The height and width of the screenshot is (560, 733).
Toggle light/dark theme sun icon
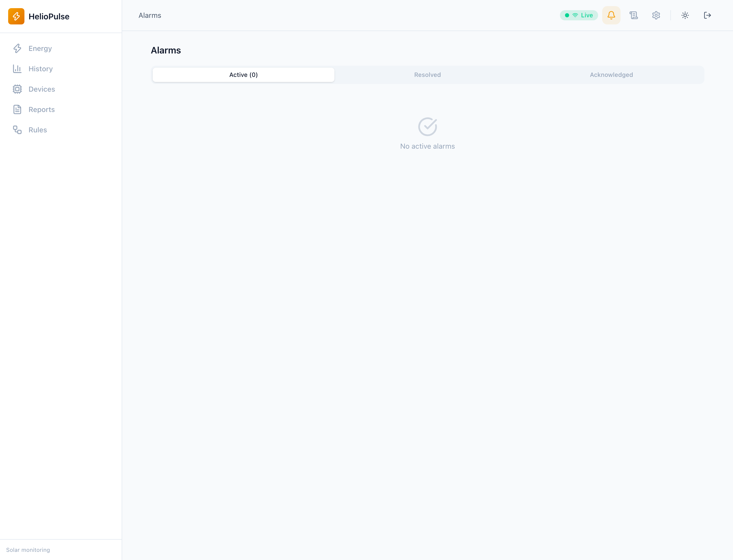685,15
